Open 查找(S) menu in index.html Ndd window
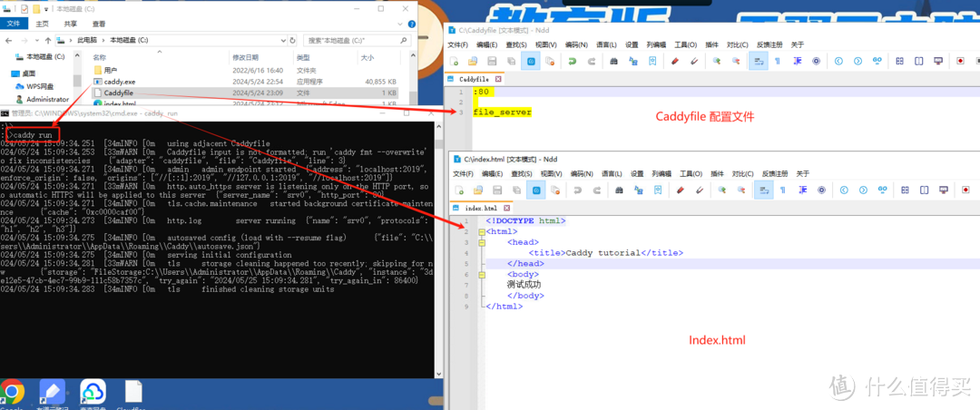This screenshot has width=980, height=410. [x=521, y=174]
